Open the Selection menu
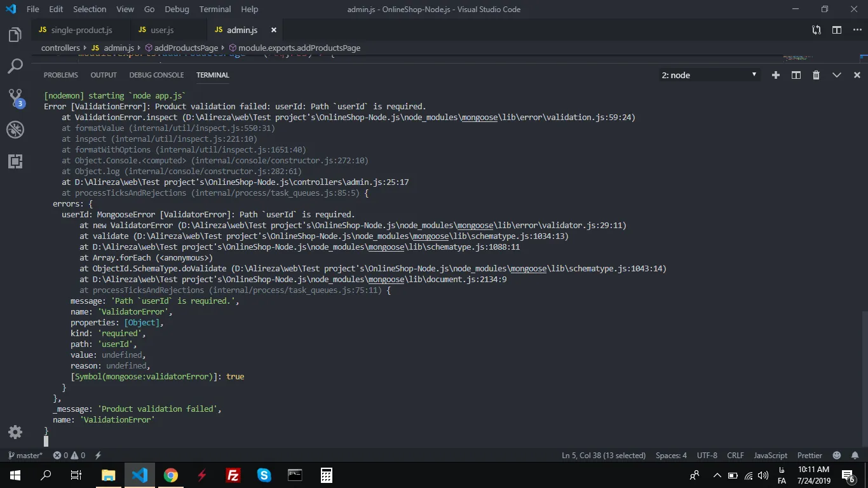 click(x=90, y=10)
